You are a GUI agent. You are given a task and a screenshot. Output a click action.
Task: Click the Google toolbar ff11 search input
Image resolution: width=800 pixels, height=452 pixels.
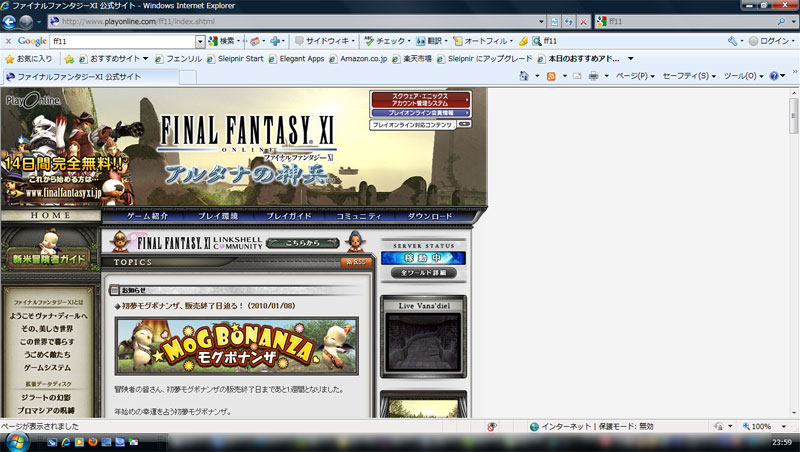click(x=123, y=41)
